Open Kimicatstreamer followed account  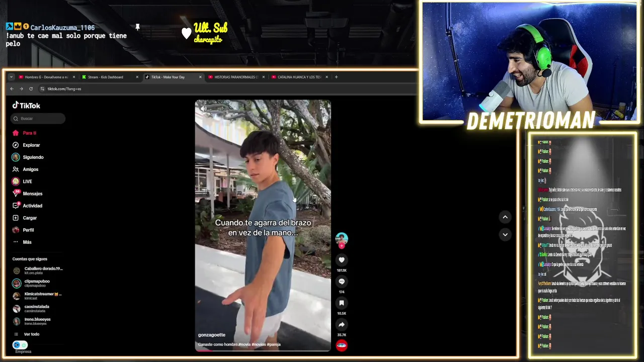pyautogui.click(x=37, y=296)
